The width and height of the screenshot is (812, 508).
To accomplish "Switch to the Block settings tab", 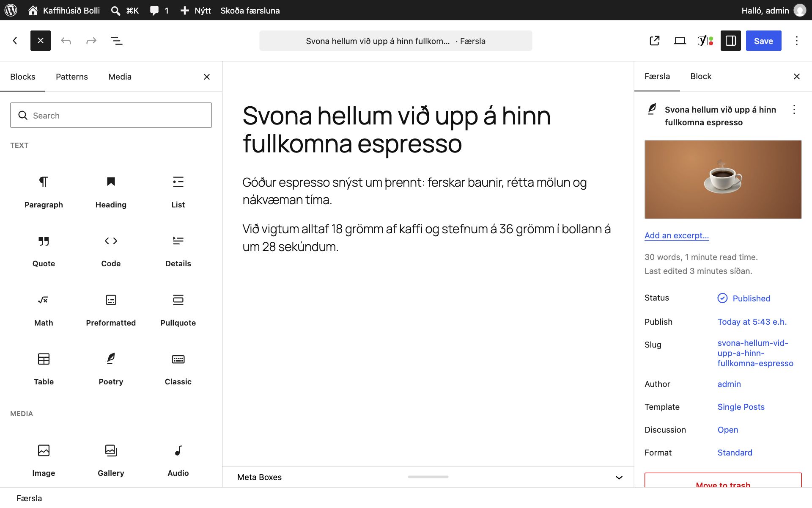I will 701,76.
